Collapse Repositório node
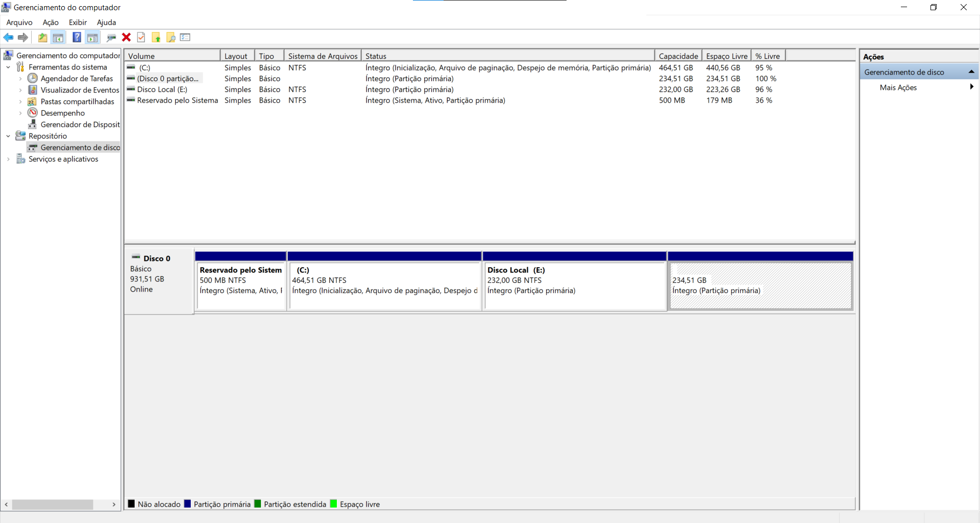 (8, 136)
